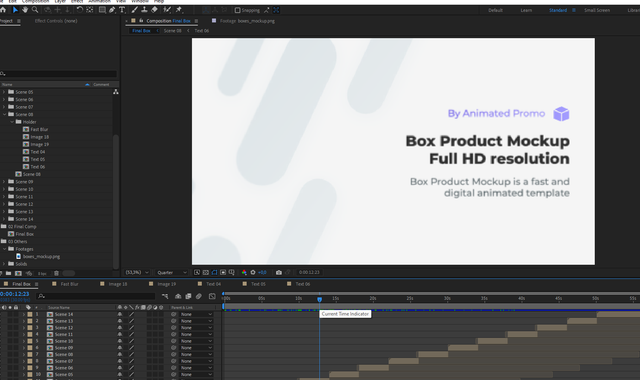Open the Quarter resolution dropdown
The width and height of the screenshot is (640, 380).
point(171,272)
